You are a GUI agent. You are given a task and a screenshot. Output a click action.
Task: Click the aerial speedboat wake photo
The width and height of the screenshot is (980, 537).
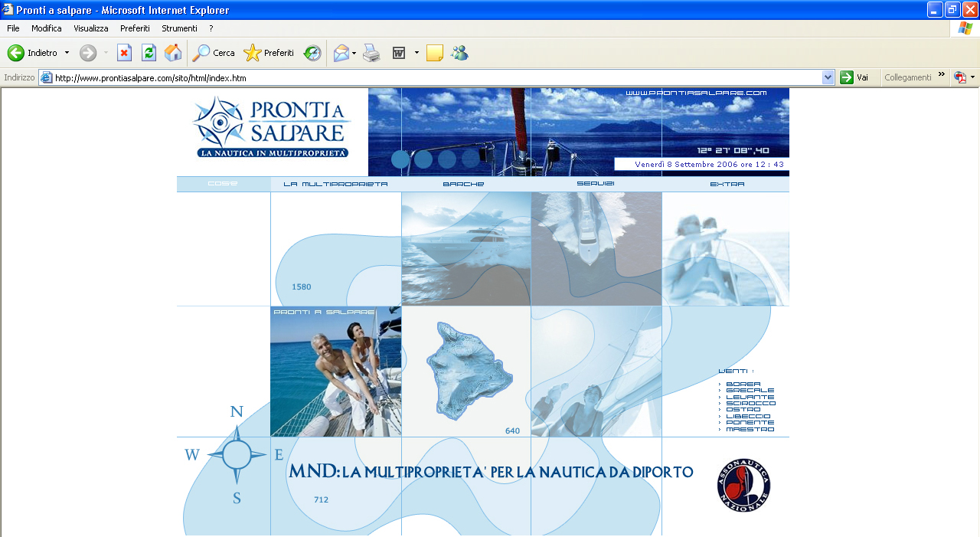tap(596, 249)
